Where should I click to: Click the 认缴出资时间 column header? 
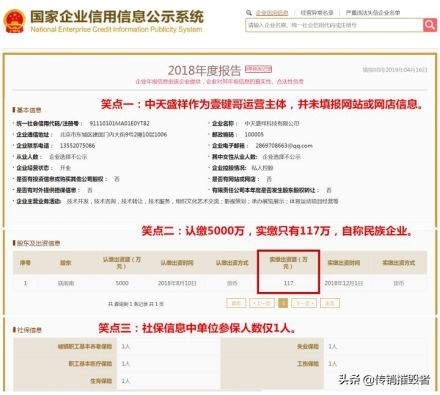click(x=177, y=263)
